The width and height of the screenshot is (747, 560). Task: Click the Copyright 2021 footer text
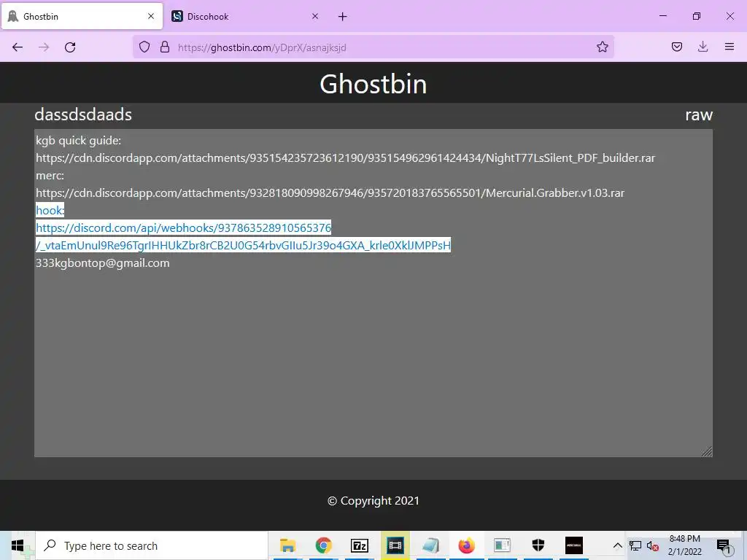click(373, 501)
